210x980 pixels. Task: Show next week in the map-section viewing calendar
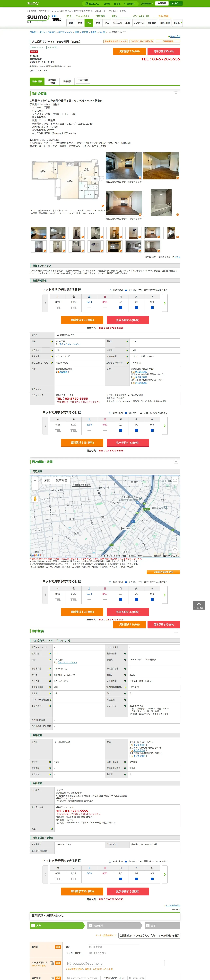tap(165, 595)
